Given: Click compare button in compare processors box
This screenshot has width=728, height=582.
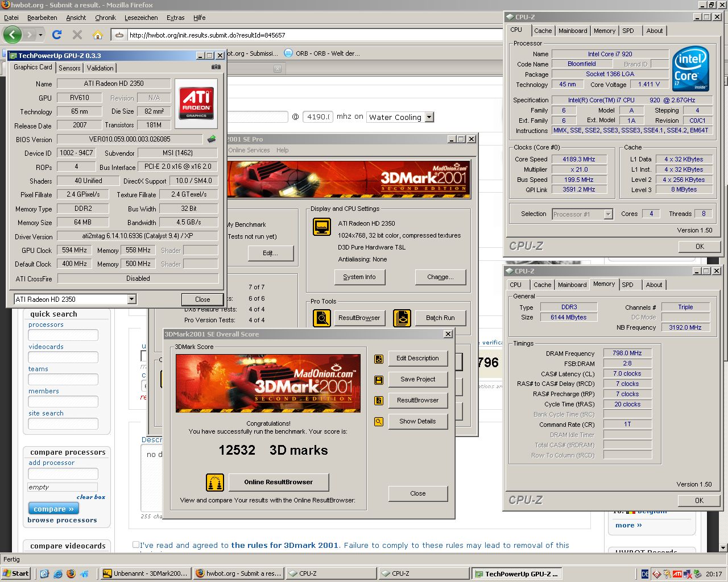Looking at the screenshot, I should (53, 509).
